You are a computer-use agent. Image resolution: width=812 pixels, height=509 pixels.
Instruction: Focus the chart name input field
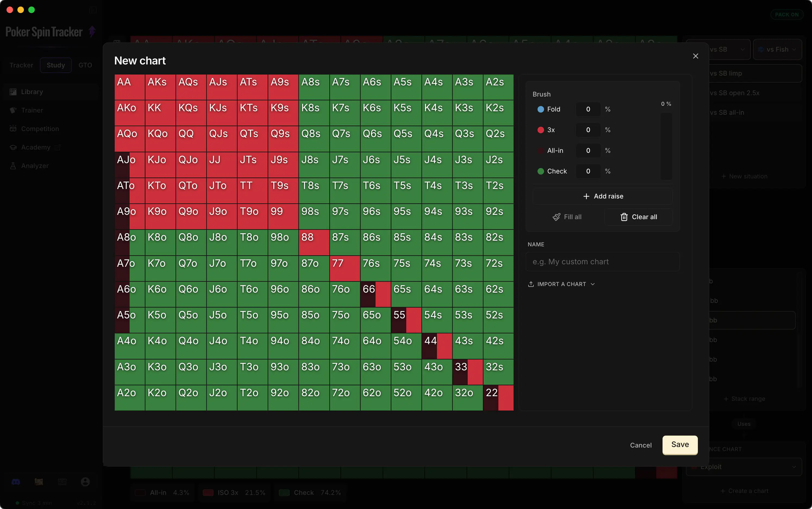[602, 262]
